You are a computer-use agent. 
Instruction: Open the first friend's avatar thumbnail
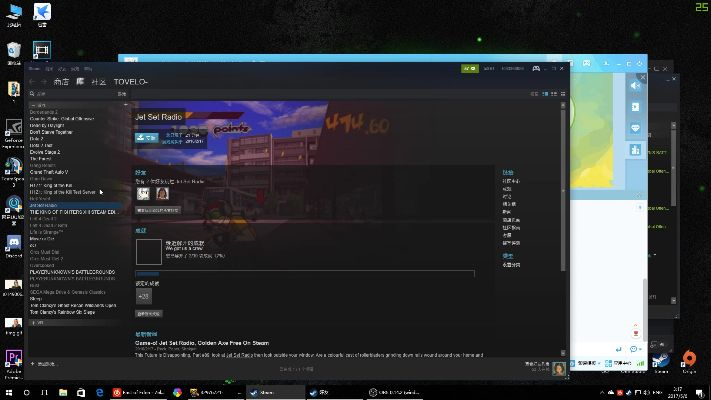pyautogui.click(x=143, y=194)
